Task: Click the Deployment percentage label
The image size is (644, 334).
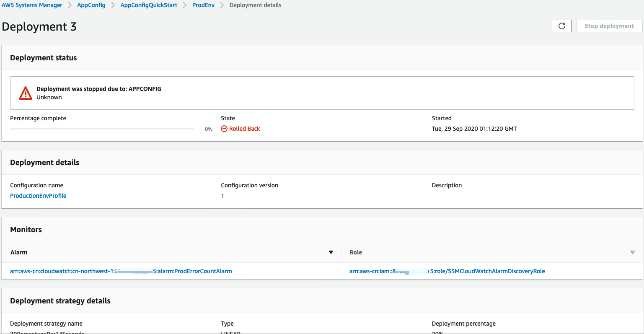Action: [464, 324]
